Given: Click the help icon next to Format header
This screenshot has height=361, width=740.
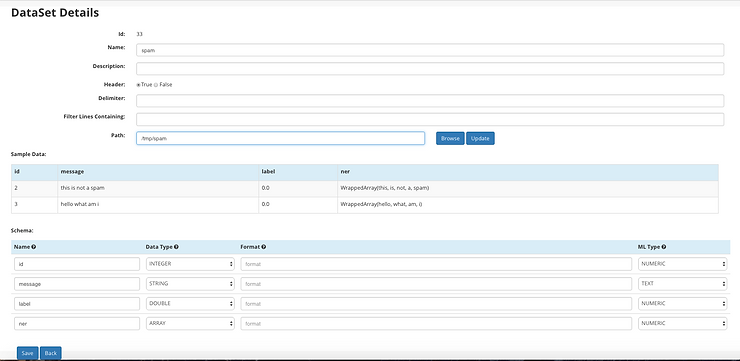Looking at the screenshot, I should coord(263,247).
